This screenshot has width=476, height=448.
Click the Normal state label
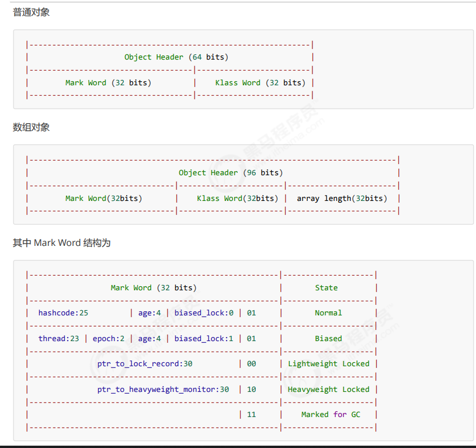pos(328,313)
